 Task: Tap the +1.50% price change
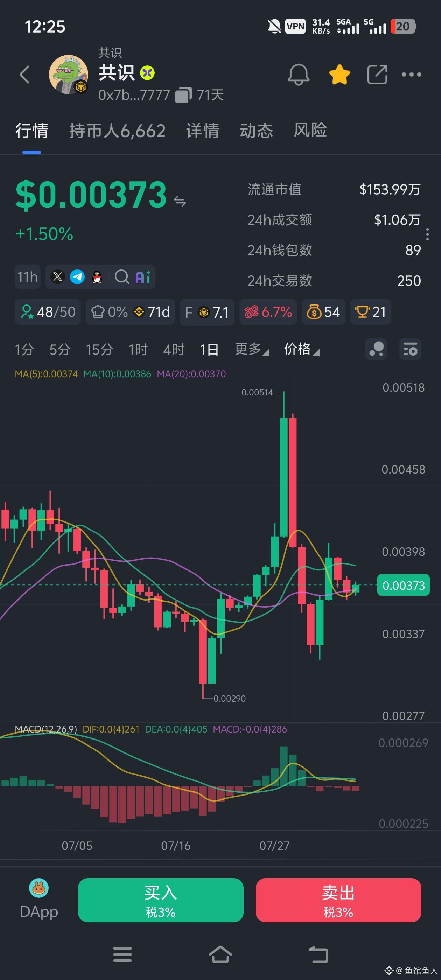[44, 233]
